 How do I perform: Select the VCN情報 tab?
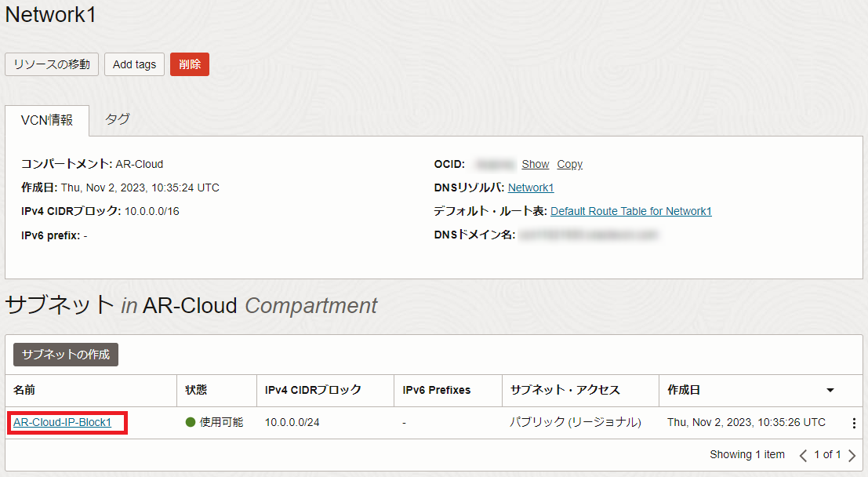(x=47, y=120)
